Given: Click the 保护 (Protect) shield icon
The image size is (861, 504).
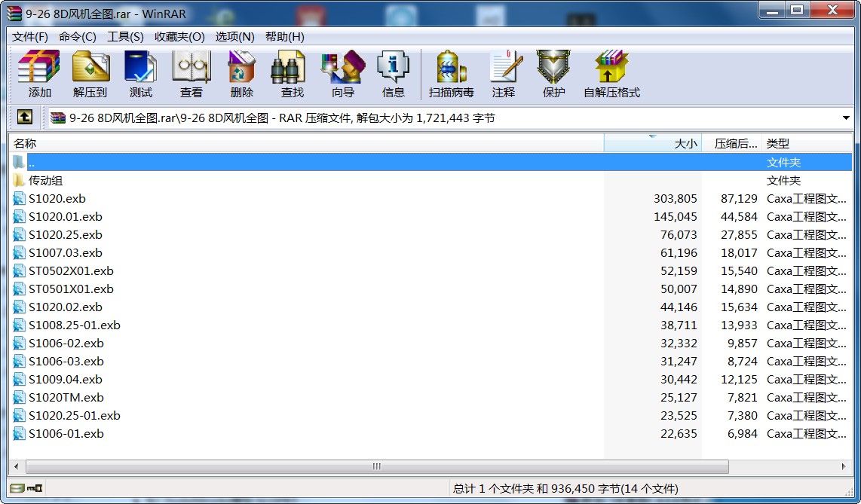Looking at the screenshot, I should point(553,74).
